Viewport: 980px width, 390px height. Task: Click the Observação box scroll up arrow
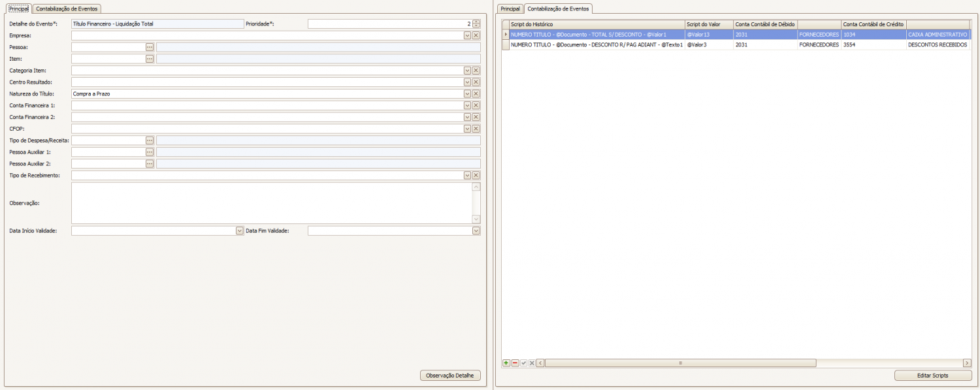pos(476,187)
